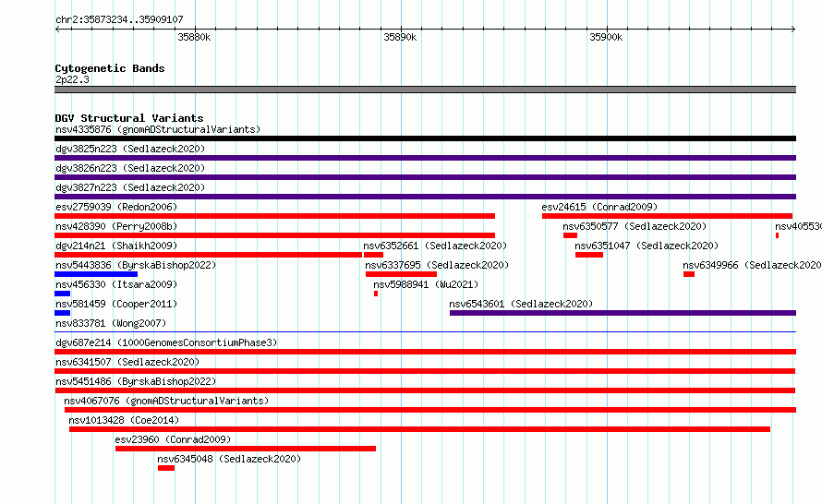Click the red esv24615 variant bar

(667, 216)
